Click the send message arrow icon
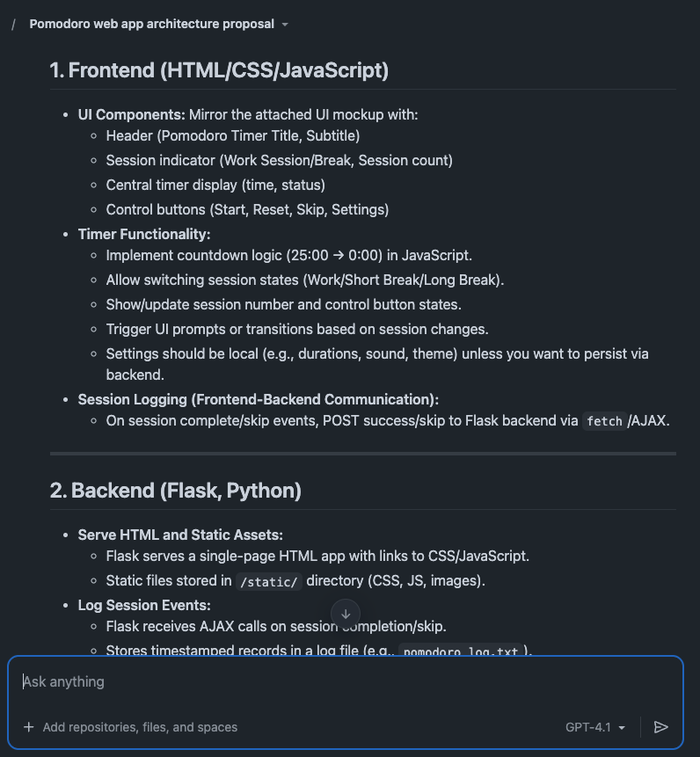Viewport: 700px width, 757px height. [x=661, y=727]
